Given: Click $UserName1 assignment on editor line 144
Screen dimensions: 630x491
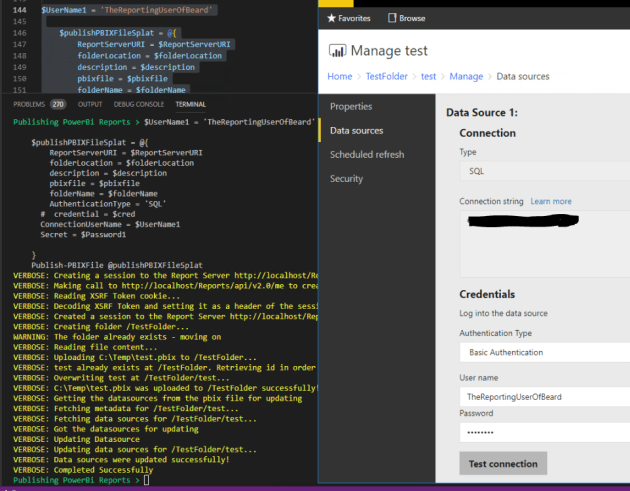Looking at the screenshot, I should click(127, 10).
